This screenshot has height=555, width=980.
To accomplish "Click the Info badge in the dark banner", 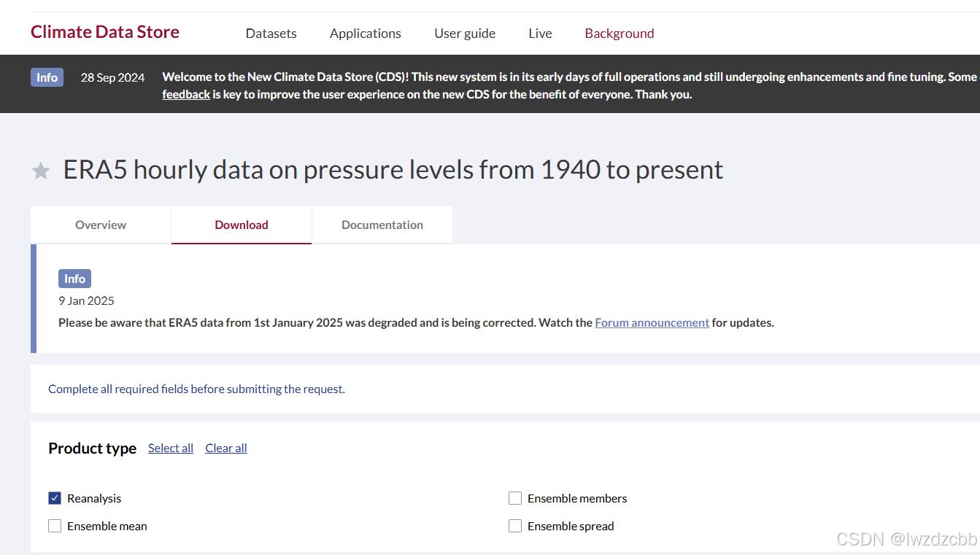I will pyautogui.click(x=47, y=77).
